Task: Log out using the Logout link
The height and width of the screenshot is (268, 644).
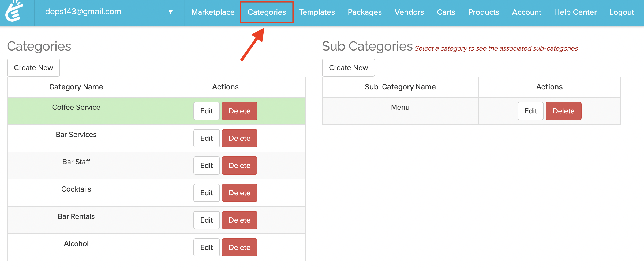Action: (x=621, y=12)
